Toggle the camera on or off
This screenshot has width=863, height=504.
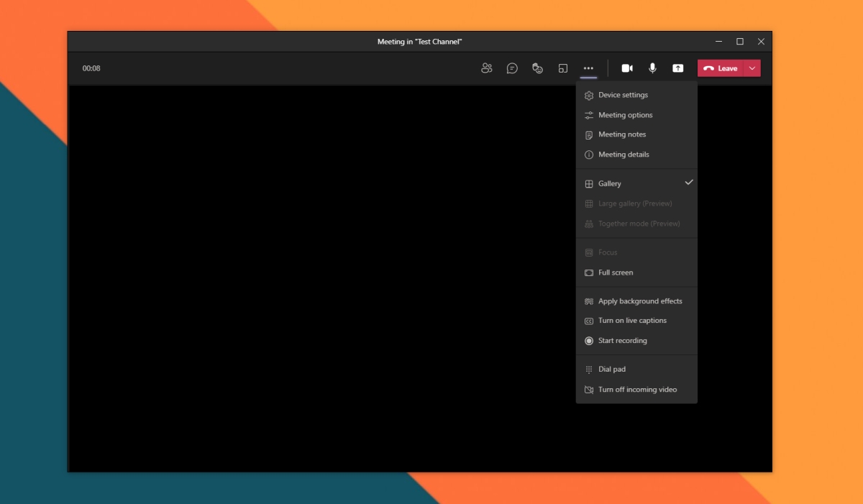(x=627, y=68)
